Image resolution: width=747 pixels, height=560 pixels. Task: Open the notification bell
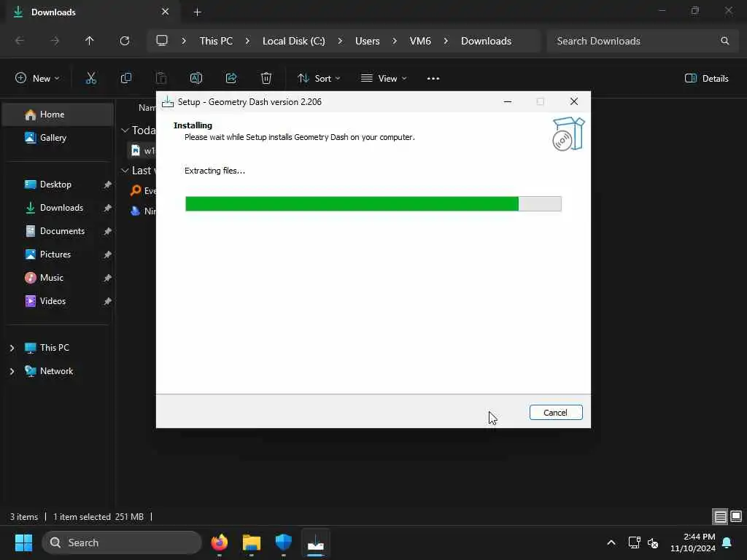[x=727, y=542]
